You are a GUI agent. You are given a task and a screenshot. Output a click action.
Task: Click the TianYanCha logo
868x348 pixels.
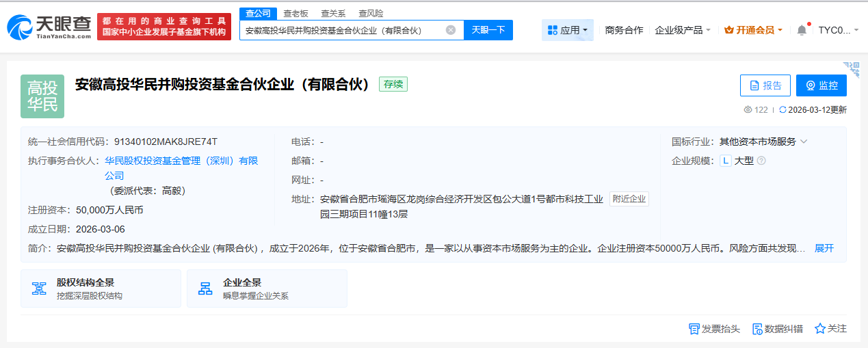pos(49,27)
